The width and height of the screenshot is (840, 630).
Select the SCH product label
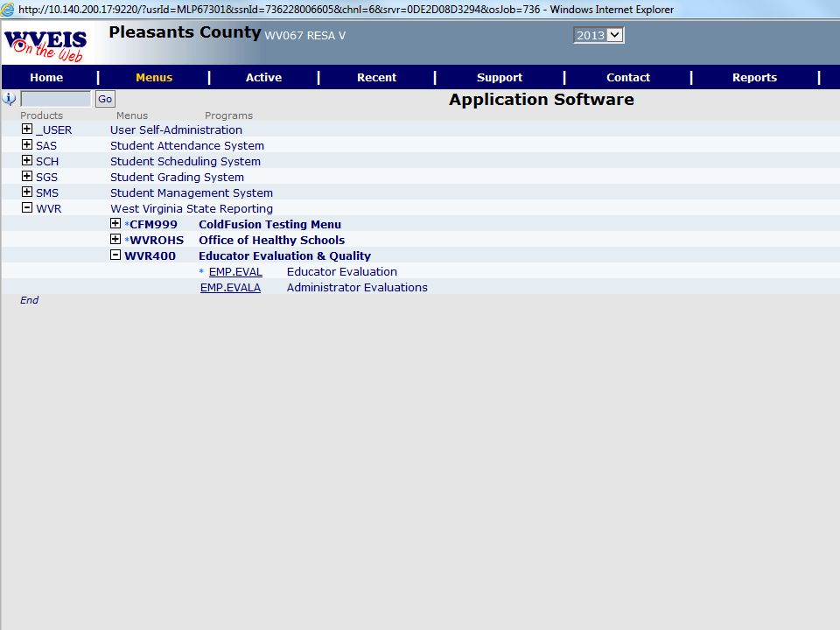(47, 161)
